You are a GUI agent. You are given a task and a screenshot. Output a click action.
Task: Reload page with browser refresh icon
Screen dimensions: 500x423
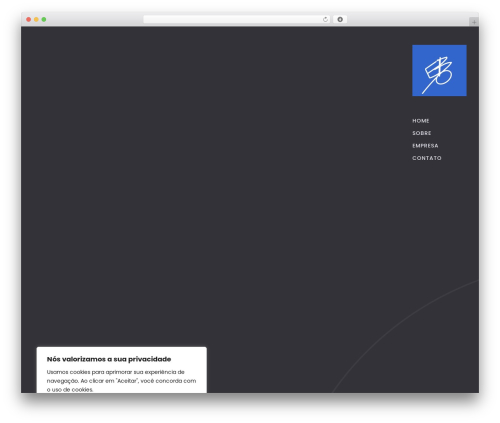325,19
